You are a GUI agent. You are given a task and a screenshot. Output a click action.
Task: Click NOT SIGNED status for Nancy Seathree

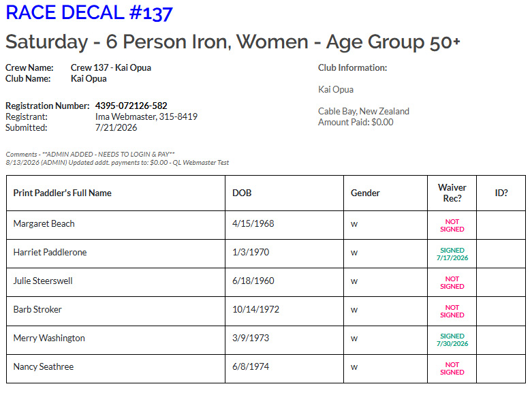pyautogui.click(x=452, y=368)
